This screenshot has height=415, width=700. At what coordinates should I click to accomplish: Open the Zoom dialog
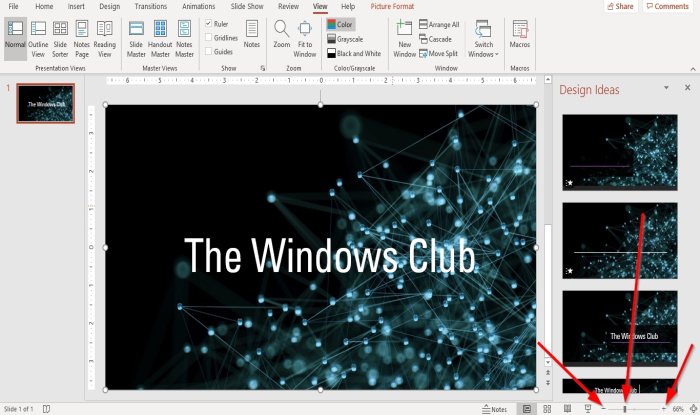click(x=282, y=34)
